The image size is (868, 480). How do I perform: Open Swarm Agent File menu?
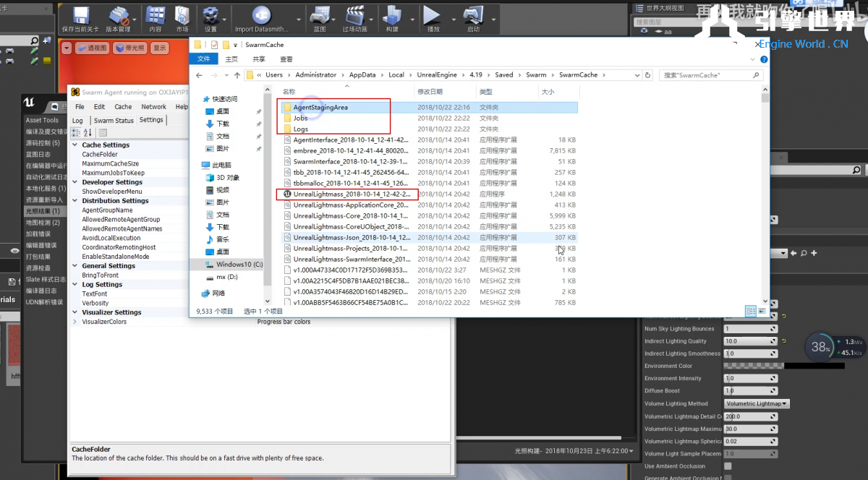click(x=79, y=107)
